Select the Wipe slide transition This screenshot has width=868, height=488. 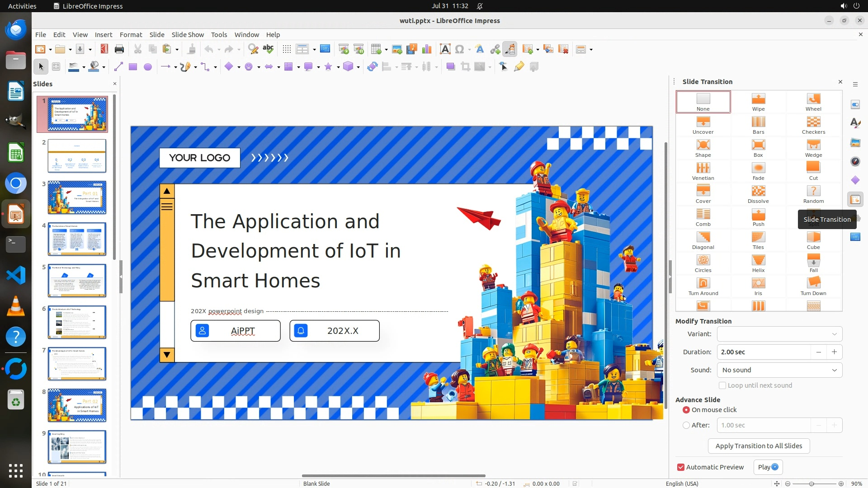pyautogui.click(x=758, y=102)
